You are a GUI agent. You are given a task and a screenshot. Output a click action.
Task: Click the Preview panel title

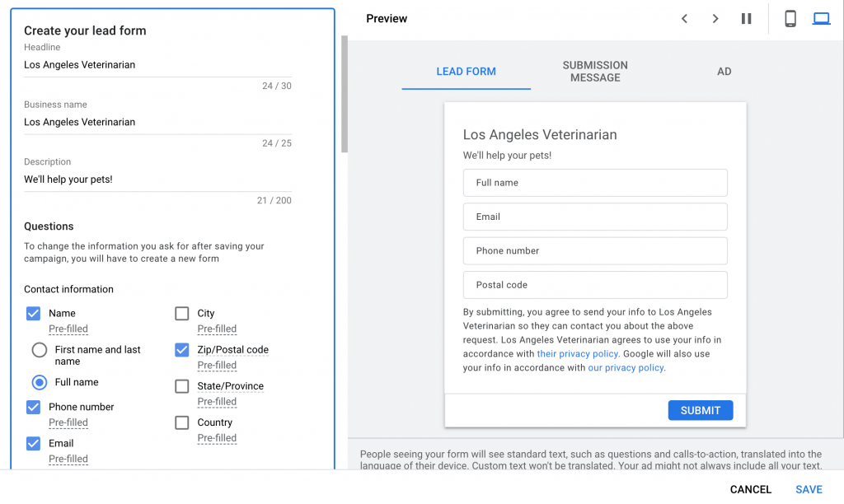[x=387, y=19]
